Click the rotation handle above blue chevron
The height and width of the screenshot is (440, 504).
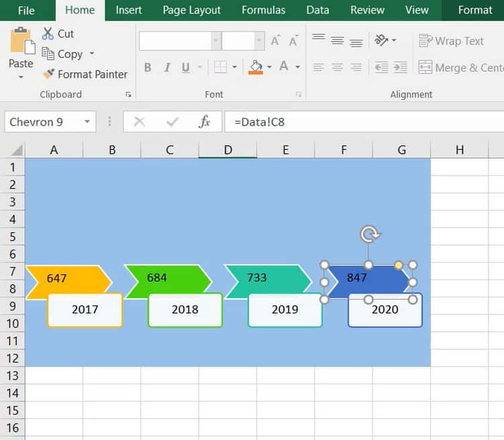point(369,234)
